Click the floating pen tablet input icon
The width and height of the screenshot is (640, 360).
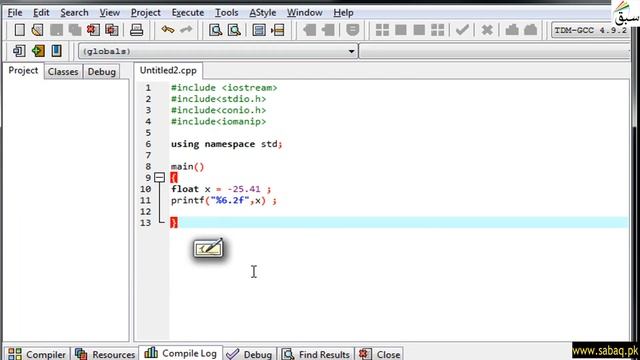(208, 248)
